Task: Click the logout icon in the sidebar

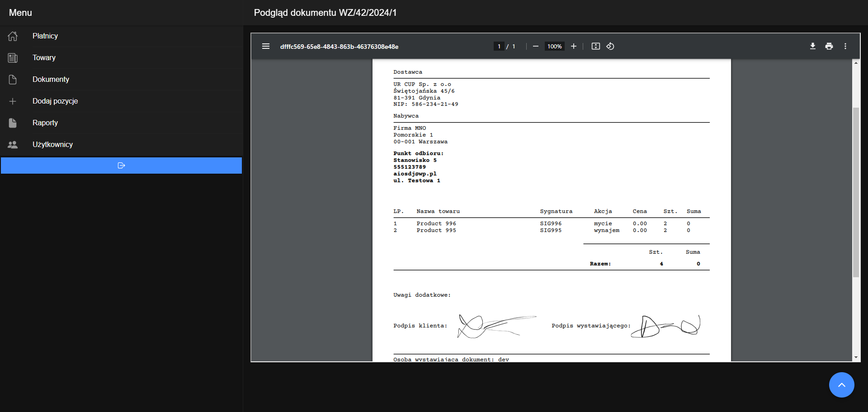Action: 121,166
